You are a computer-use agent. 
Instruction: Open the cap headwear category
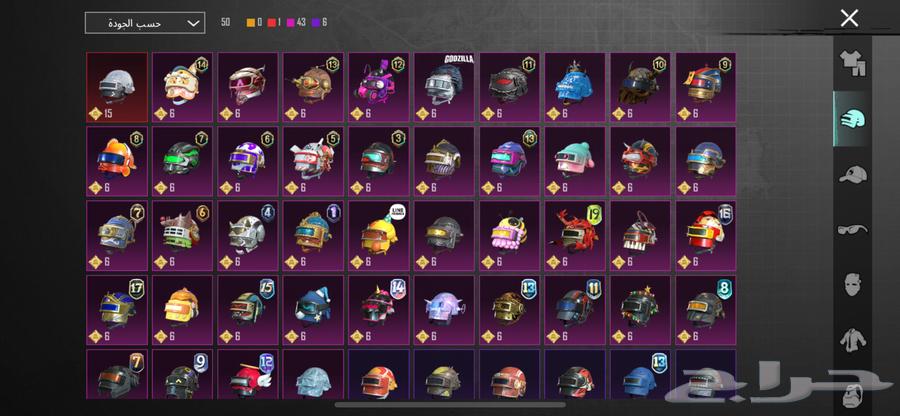852,174
